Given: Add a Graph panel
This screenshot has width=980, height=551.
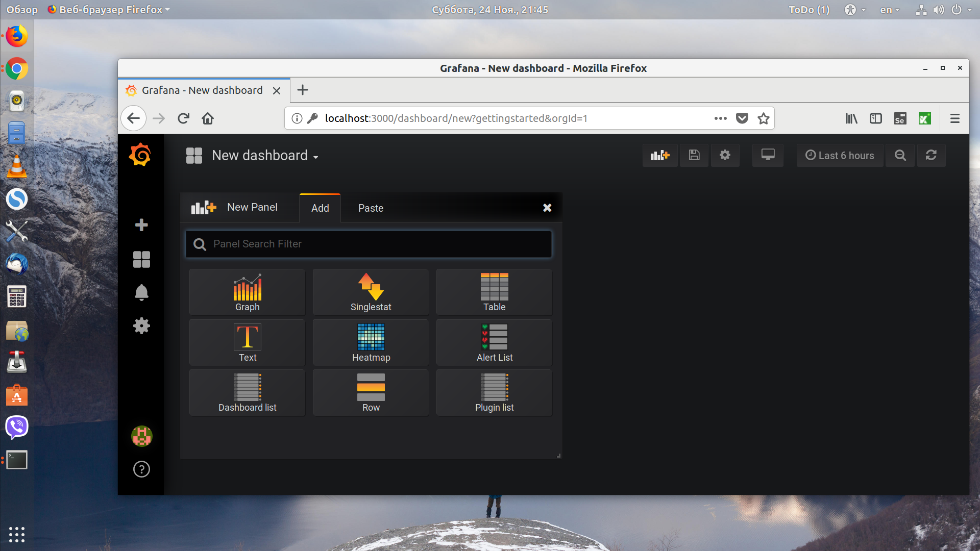Looking at the screenshot, I should 247,292.
